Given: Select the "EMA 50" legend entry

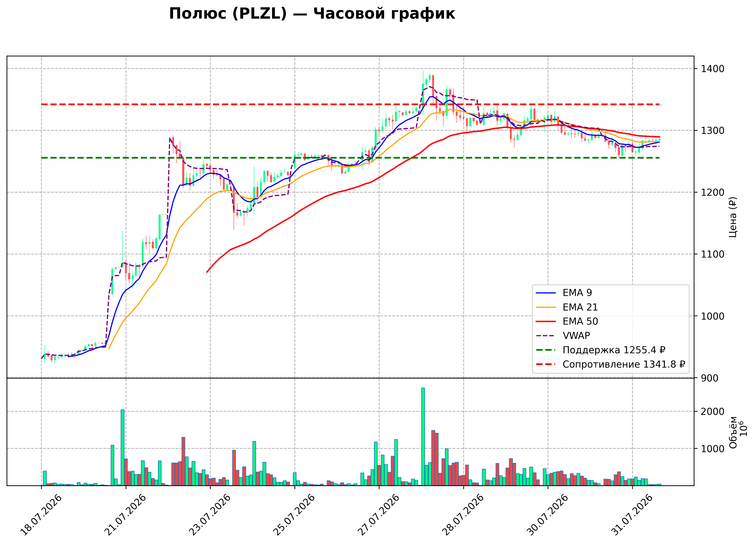Looking at the screenshot, I should pyautogui.click(x=567, y=321).
